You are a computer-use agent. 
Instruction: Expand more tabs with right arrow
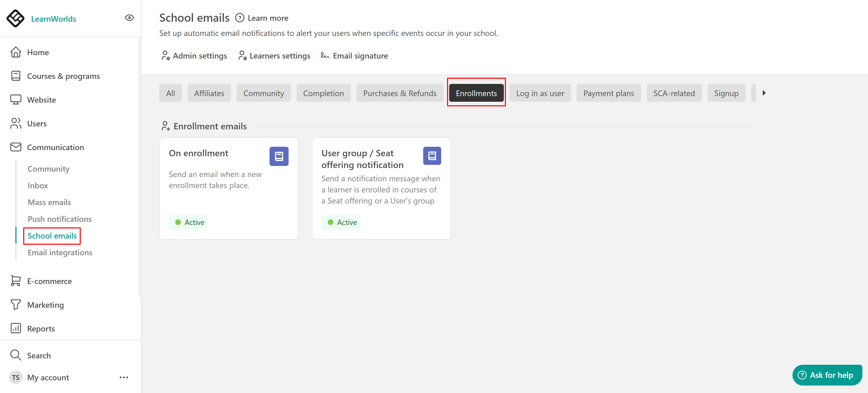pos(764,93)
